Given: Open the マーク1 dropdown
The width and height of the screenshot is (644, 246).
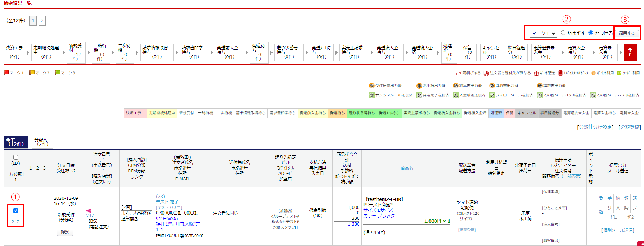Looking at the screenshot, I should click(543, 33).
